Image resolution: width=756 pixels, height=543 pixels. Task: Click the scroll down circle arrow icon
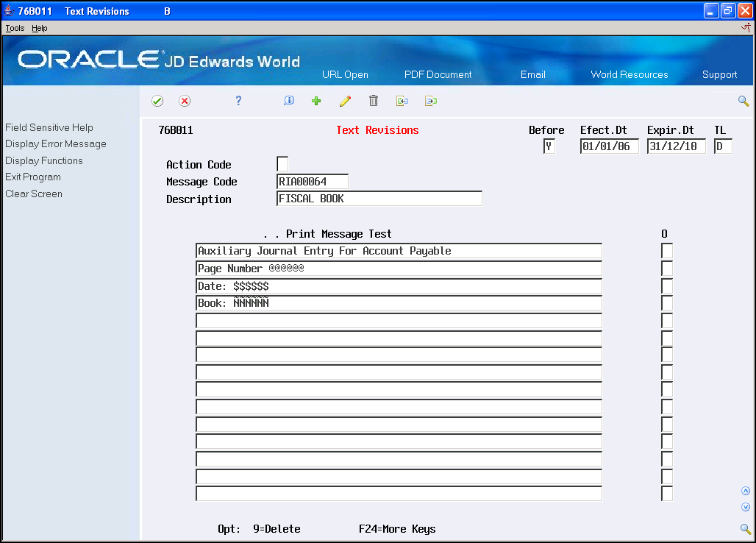[746, 507]
